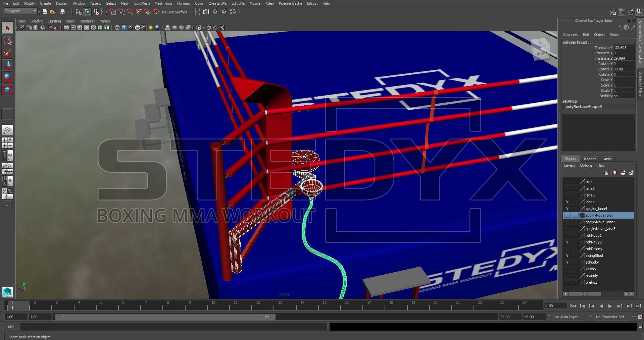This screenshot has width=644, height=340.
Task: Move selected layer up icon
Action: click(606, 173)
